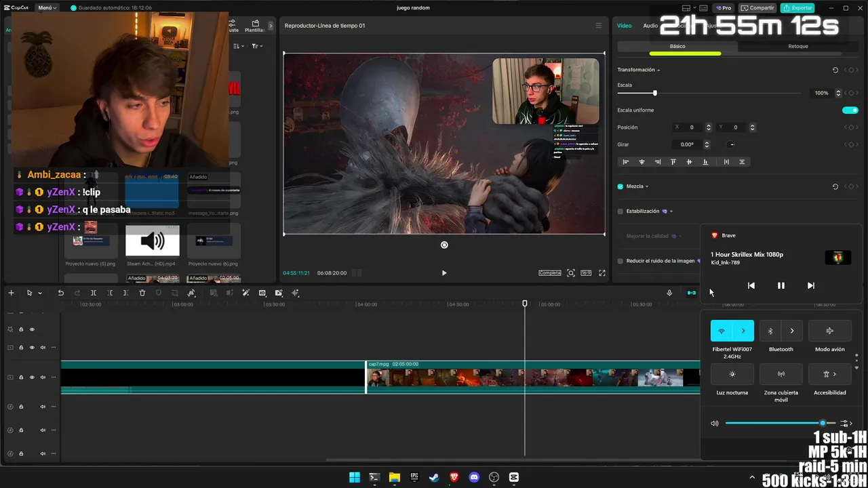Play the timeline preview
This screenshot has width=868, height=488.
(x=444, y=273)
